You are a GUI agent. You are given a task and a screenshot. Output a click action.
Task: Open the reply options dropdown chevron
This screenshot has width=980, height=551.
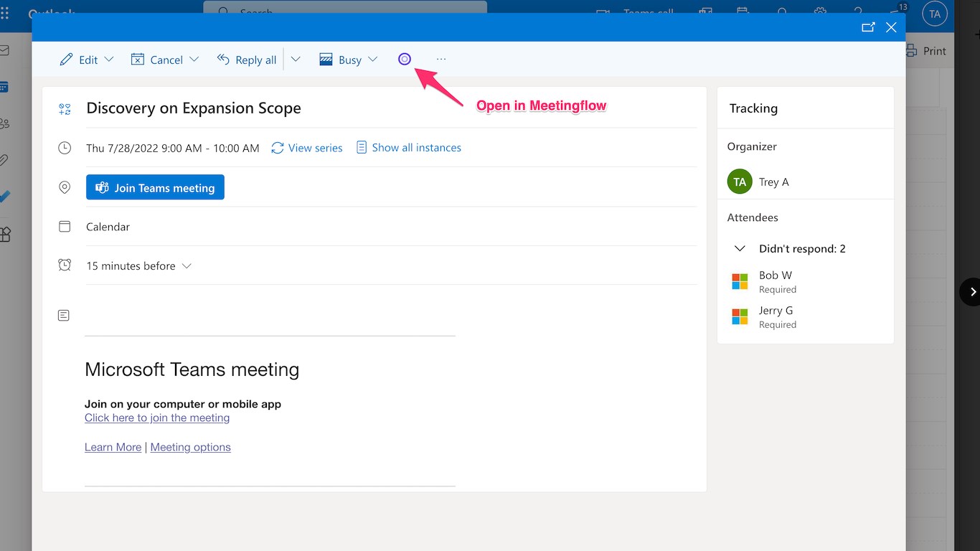pos(296,60)
